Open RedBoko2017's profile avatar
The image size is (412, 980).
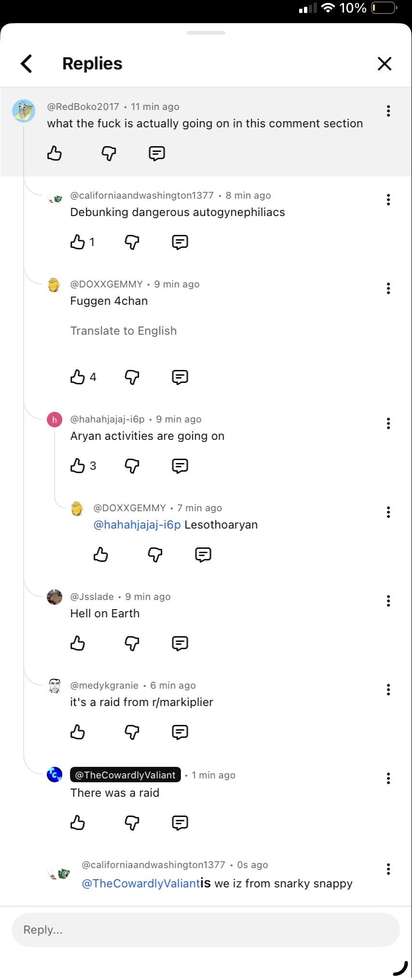tap(23, 111)
